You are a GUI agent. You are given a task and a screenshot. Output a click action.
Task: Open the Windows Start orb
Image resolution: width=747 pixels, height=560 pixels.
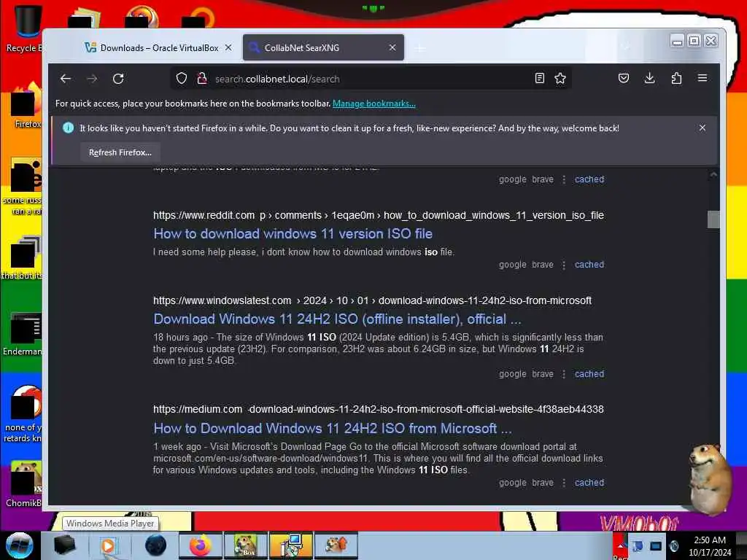(x=20, y=545)
